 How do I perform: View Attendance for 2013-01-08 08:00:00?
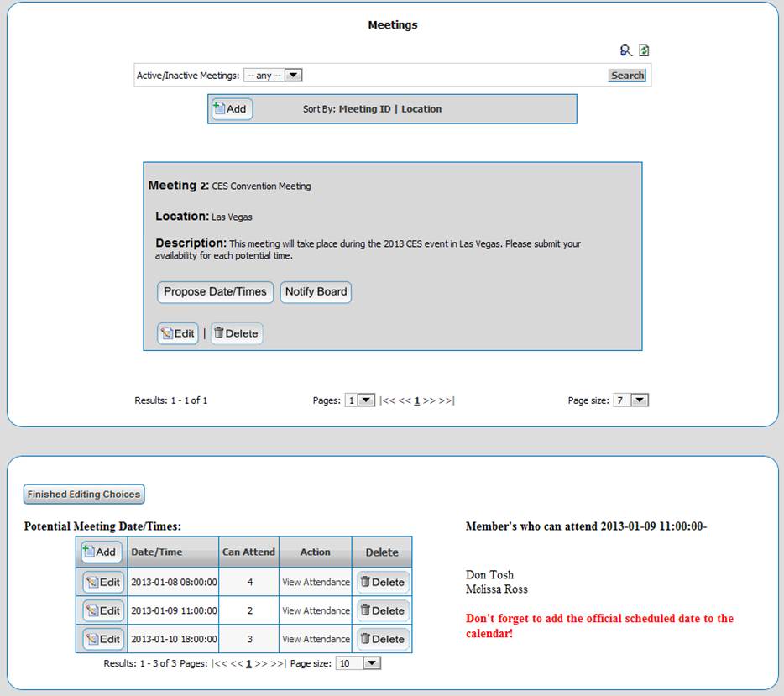point(316,583)
